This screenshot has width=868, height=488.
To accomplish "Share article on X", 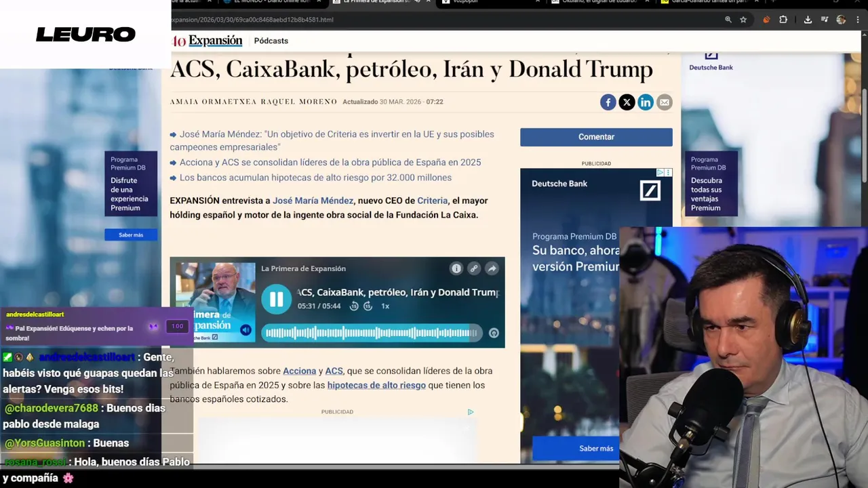I will 627,102.
